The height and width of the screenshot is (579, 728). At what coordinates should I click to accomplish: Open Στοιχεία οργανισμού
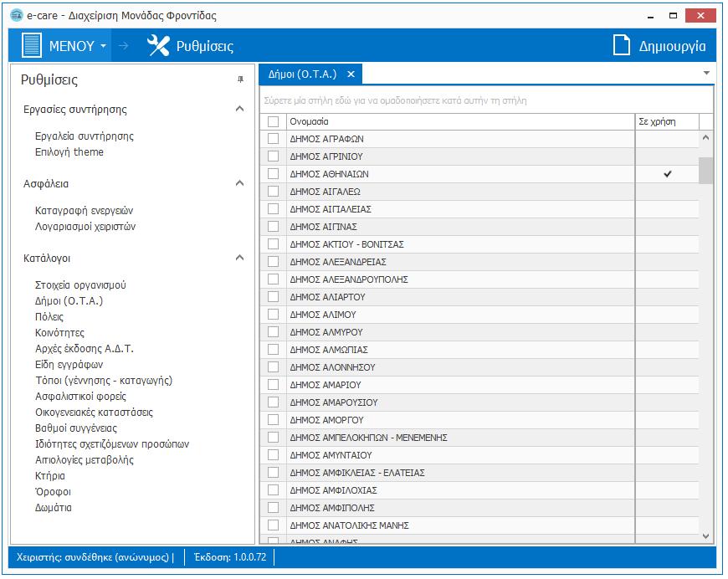pos(81,284)
